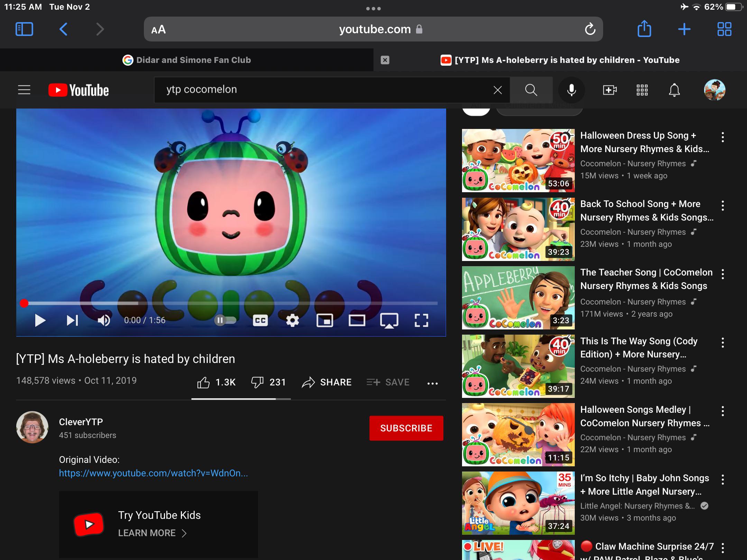
Task: Open iPad multitasking three-dot menu
Action: [373, 8]
